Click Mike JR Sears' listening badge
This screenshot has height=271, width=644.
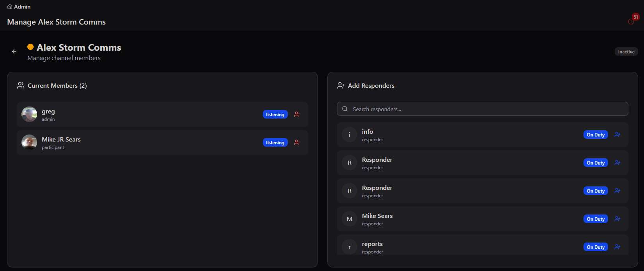[275, 142]
